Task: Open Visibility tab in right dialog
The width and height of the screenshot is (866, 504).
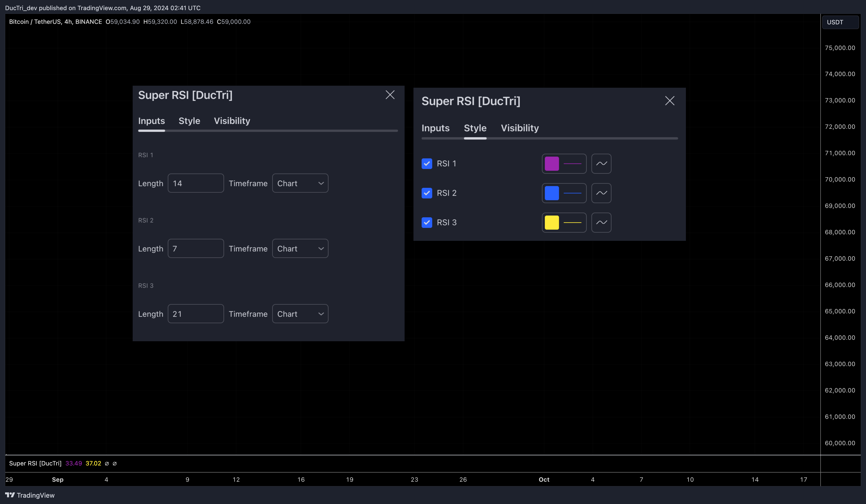Action: [519, 128]
